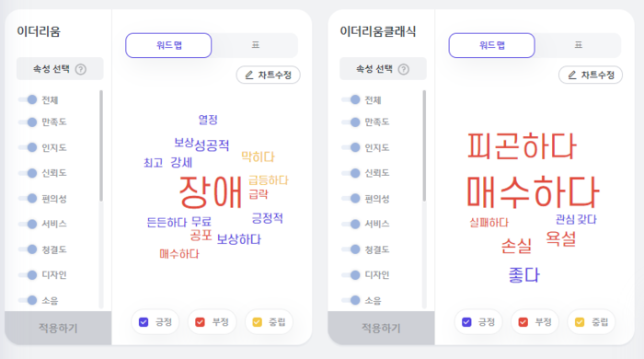The height and width of the screenshot is (359, 644).
Task: Switch to 표 tab in 이더리움 panel
Action: [x=255, y=45]
